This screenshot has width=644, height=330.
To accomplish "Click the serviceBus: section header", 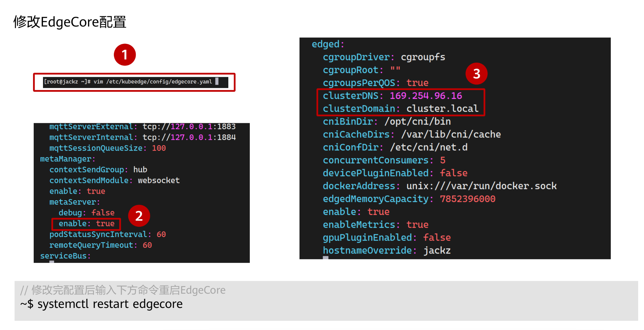I will pos(65,256).
